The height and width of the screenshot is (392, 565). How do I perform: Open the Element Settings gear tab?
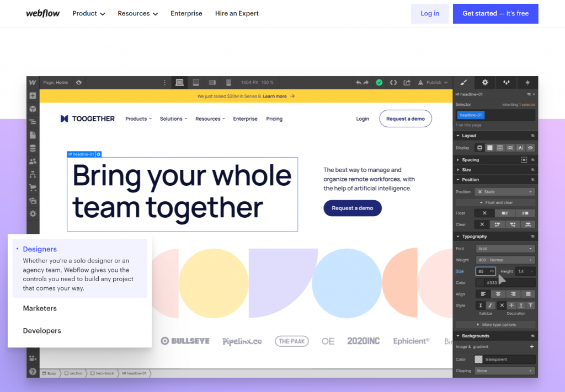point(485,83)
